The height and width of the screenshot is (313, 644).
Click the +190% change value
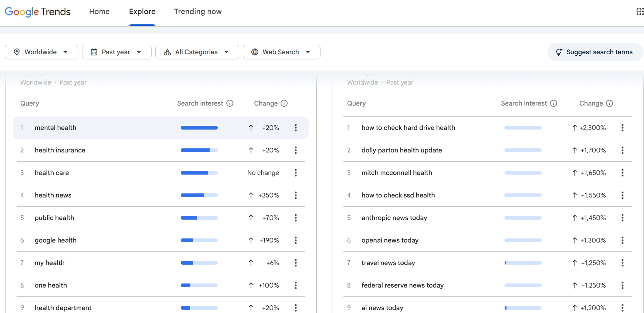pyautogui.click(x=269, y=240)
